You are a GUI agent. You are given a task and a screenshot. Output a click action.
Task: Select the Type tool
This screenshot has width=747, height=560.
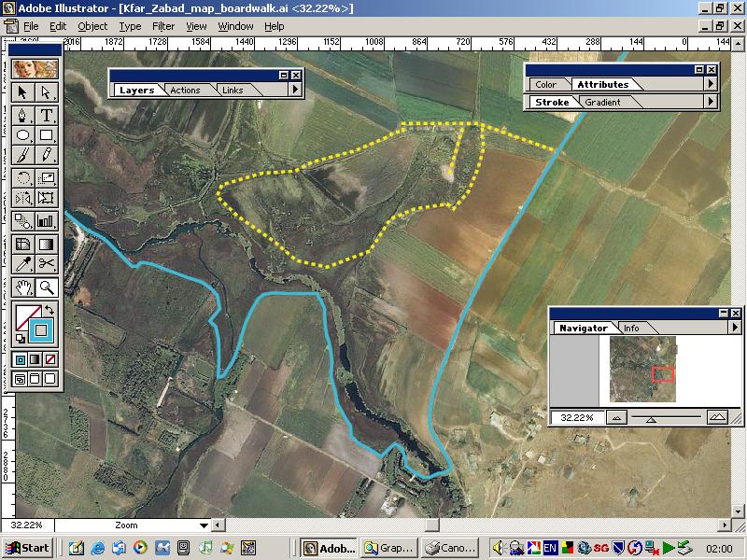47,116
